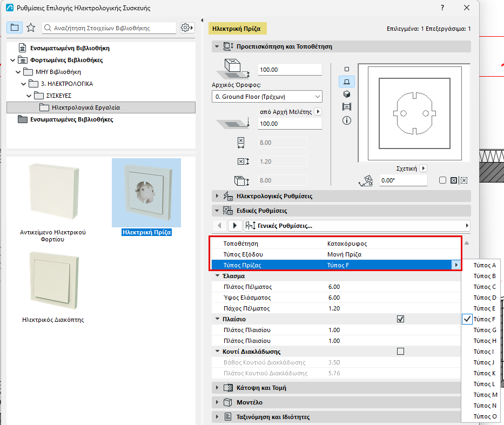Select the Ηλεκτρολογικά Εργαλεία folder
This screenshot has height=425, width=504.
click(x=101, y=107)
